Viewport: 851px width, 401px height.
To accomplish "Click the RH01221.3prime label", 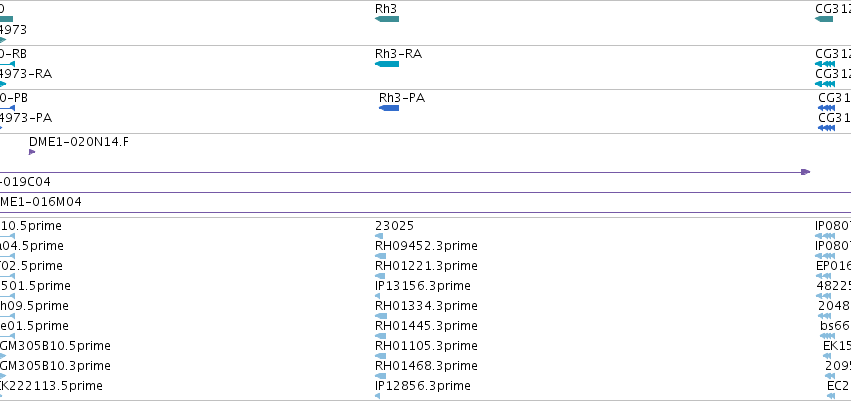I will [426, 266].
